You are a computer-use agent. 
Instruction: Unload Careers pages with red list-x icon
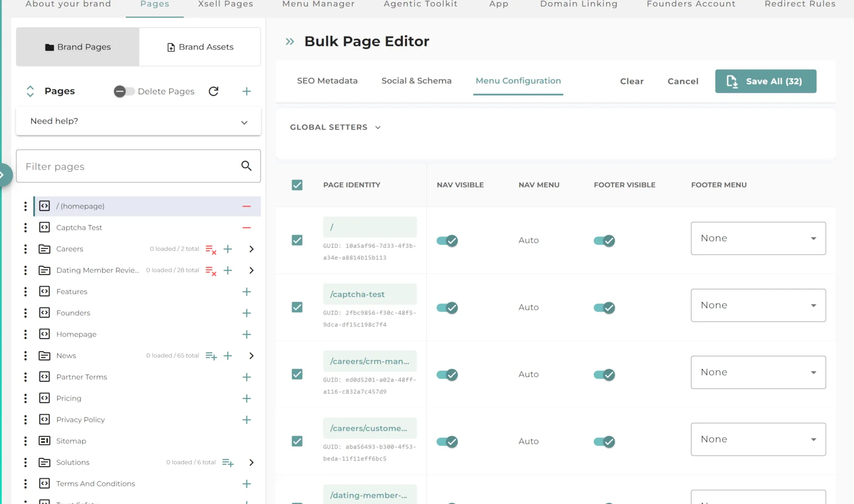tap(211, 249)
